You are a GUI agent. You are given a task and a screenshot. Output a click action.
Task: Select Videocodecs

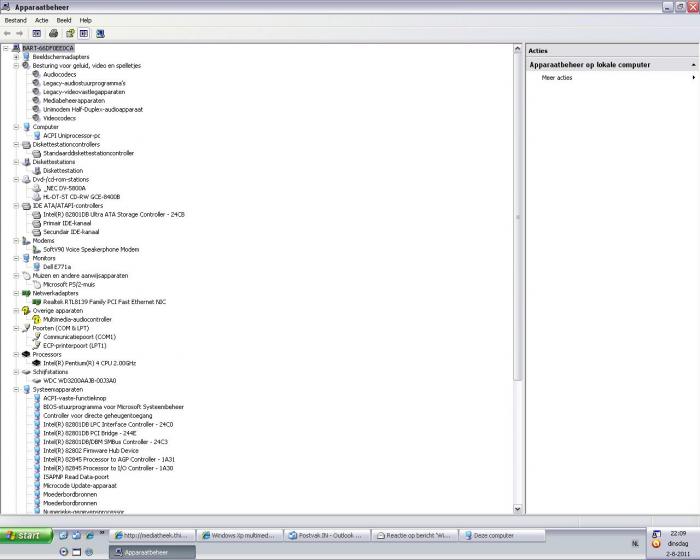(59, 118)
